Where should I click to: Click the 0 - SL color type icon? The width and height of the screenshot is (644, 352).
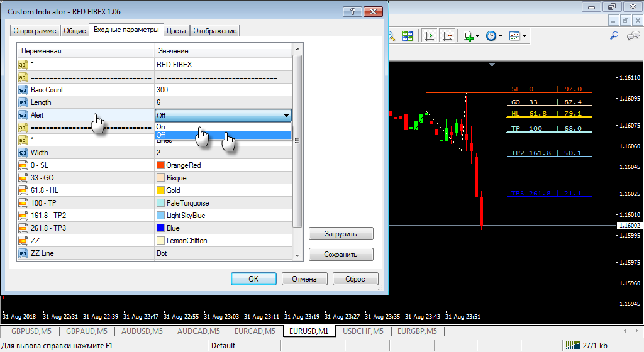coord(23,165)
